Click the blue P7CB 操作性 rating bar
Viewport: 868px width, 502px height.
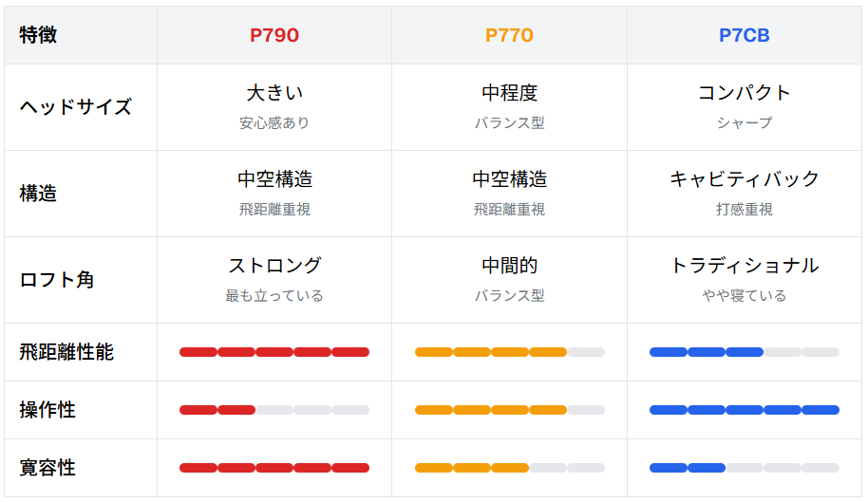[x=744, y=410]
